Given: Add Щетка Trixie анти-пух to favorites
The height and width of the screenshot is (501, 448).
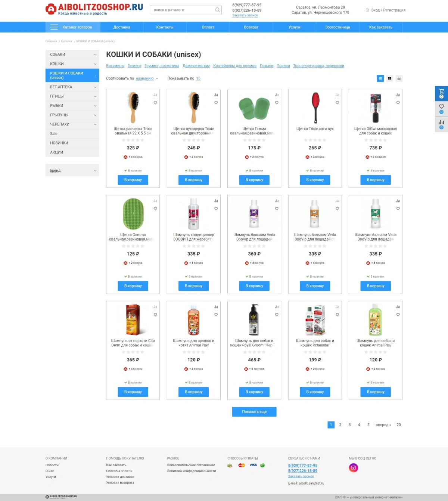Looking at the screenshot, I should pos(337,103).
